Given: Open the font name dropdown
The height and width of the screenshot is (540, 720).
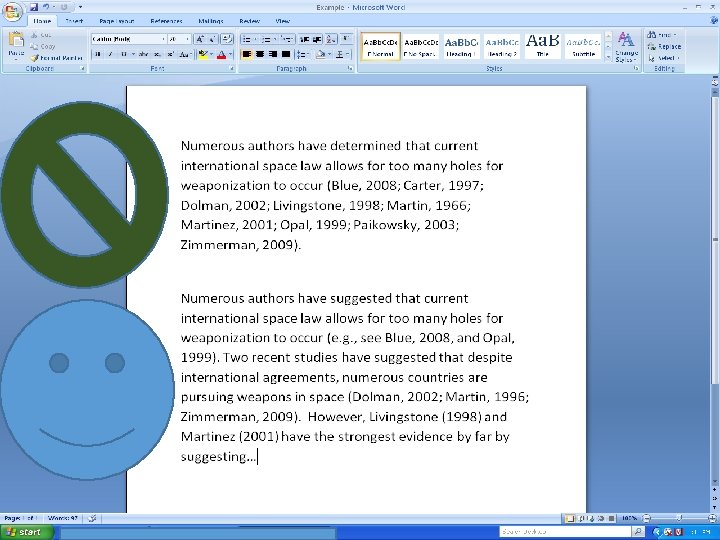Looking at the screenshot, I should tap(163, 39).
